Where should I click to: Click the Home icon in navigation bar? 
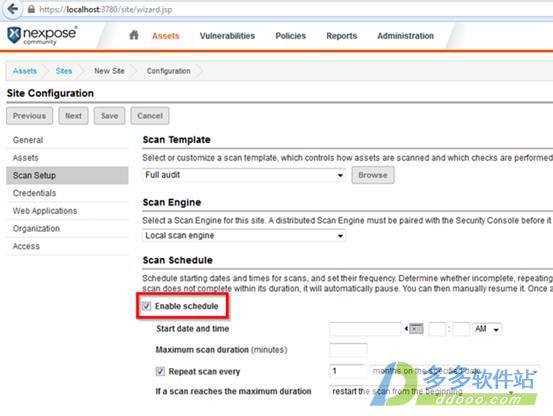point(134,35)
